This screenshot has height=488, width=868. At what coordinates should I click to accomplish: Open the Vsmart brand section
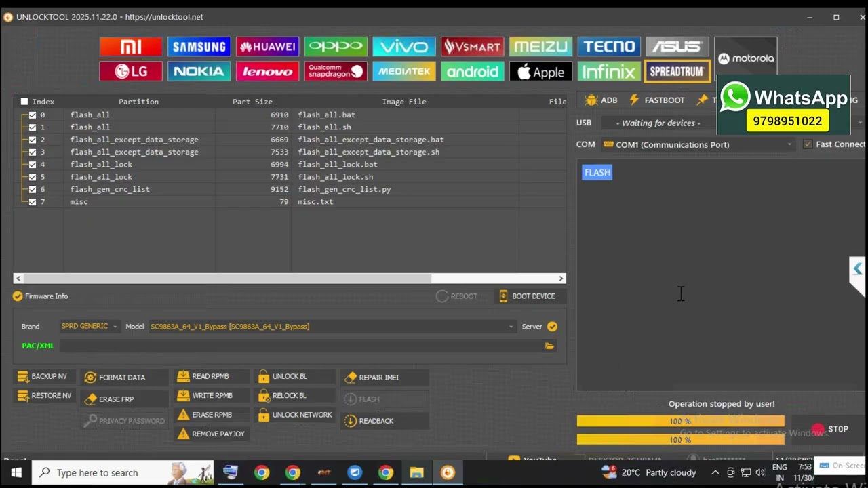pyautogui.click(x=473, y=46)
